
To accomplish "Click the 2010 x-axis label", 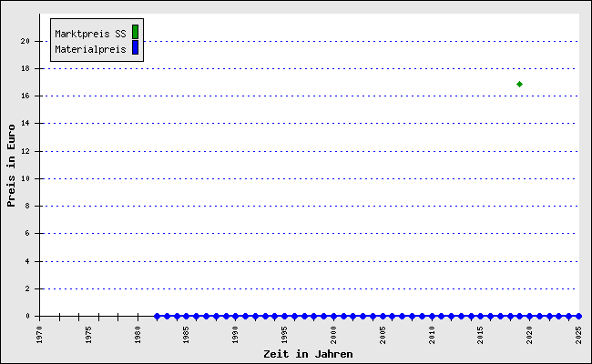I will click(432, 335).
